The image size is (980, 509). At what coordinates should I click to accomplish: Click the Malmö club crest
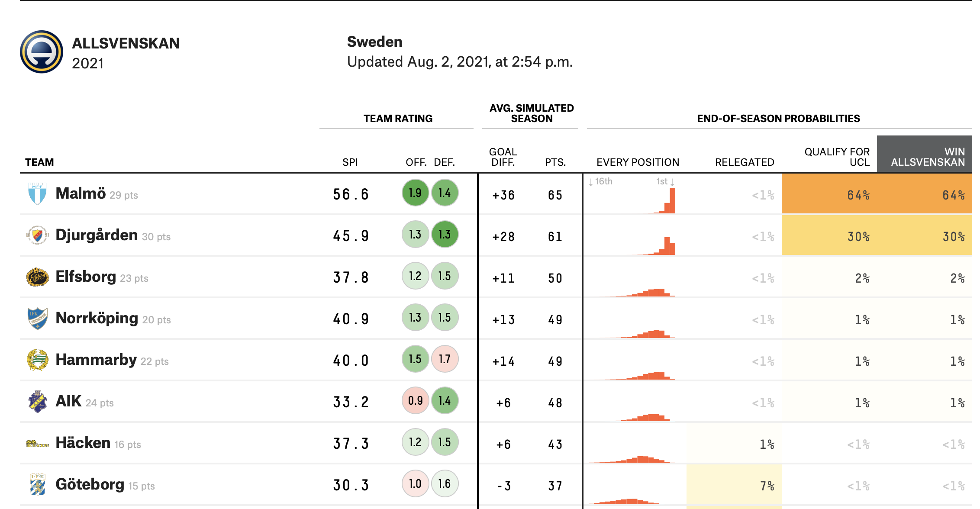coord(37,193)
